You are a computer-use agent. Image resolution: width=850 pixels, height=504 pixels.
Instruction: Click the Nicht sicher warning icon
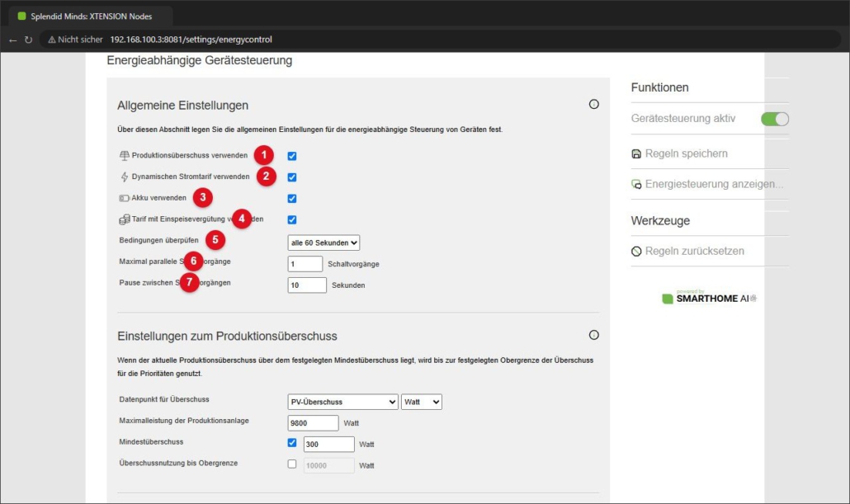pos(52,40)
